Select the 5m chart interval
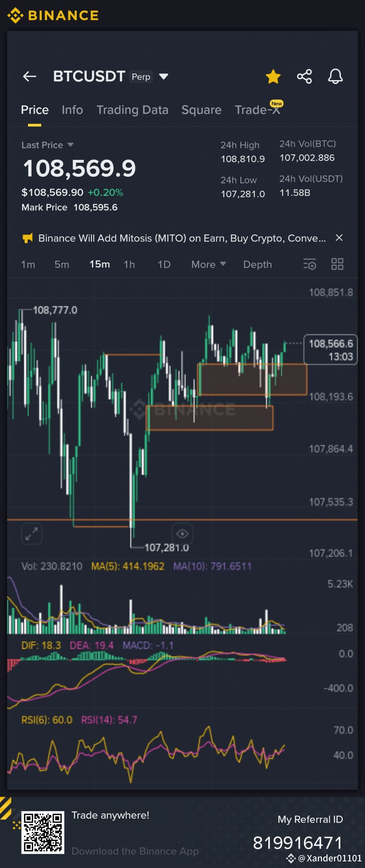 tap(62, 265)
